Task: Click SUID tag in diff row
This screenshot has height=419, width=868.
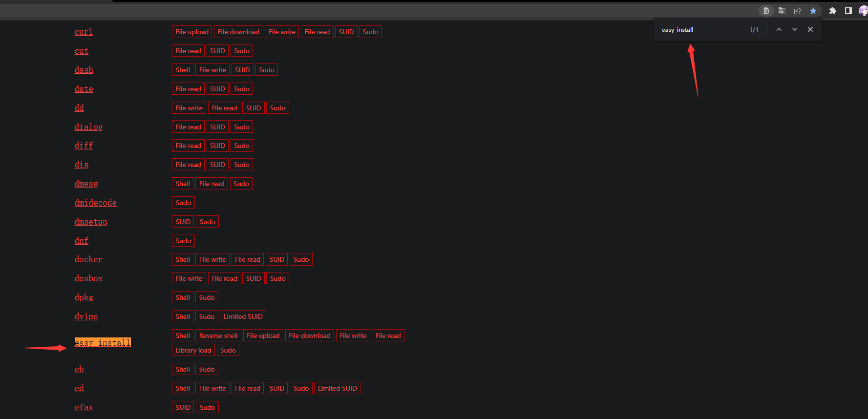Action: [x=217, y=146]
